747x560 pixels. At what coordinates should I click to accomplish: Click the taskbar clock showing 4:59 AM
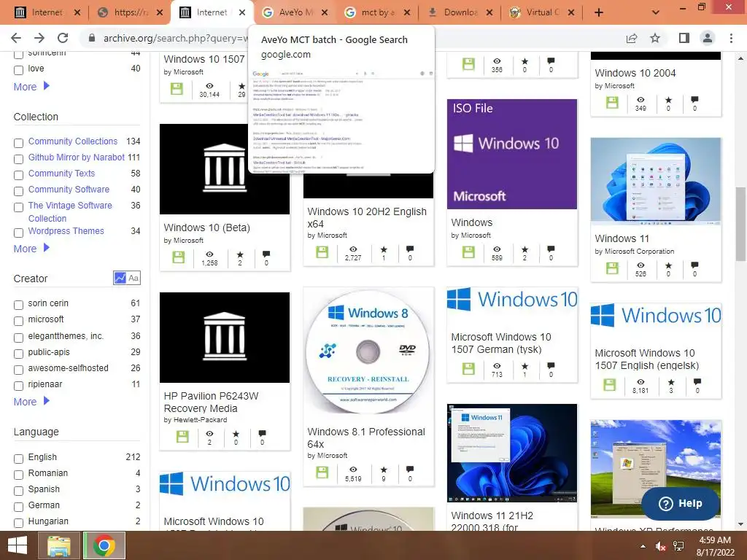pyautogui.click(x=715, y=546)
